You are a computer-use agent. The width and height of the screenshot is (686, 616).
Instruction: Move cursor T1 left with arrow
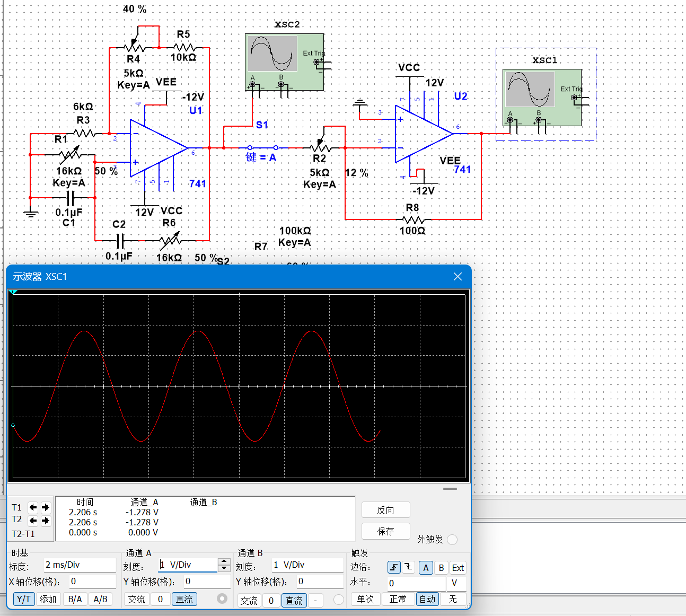tap(33, 507)
